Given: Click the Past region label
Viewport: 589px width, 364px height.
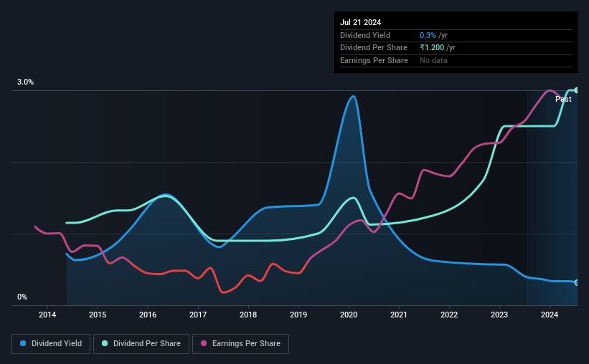Looking at the screenshot, I should [563, 99].
